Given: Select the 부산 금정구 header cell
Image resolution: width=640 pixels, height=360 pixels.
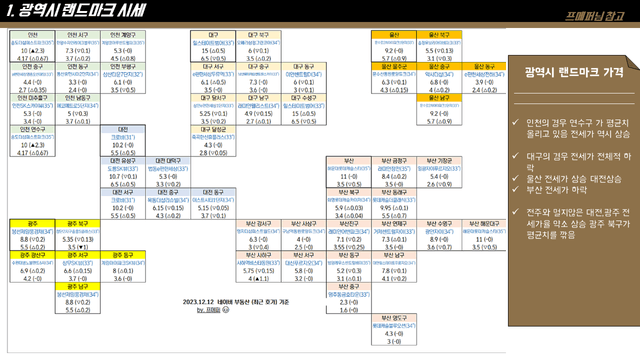Looking at the screenshot, I should click(x=394, y=161).
